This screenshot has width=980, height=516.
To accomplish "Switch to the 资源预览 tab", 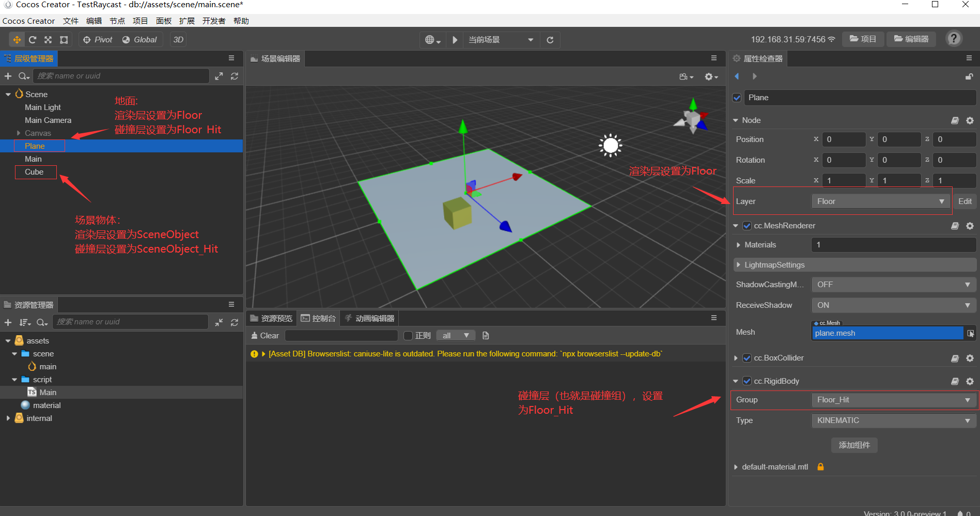I will pos(272,318).
